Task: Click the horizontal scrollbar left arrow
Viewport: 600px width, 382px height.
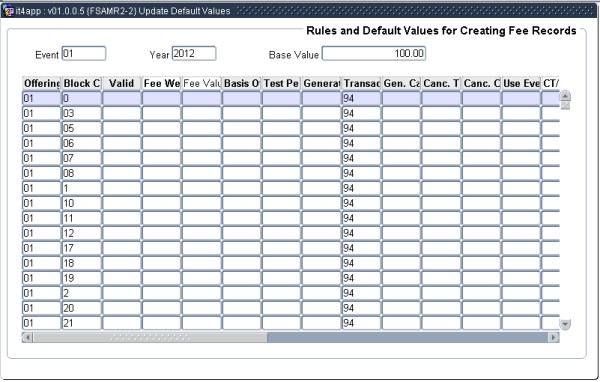Action: coord(28,338)
